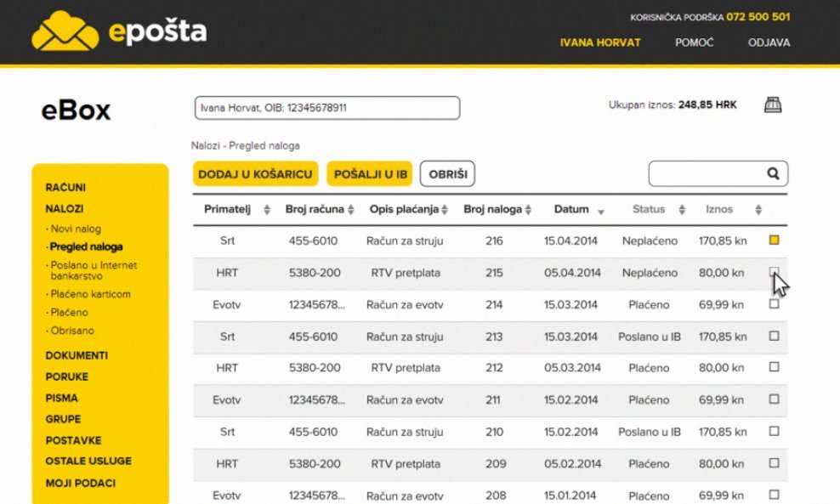
Task: Select checkbox for order 209 row
Action: coord(774,462)
